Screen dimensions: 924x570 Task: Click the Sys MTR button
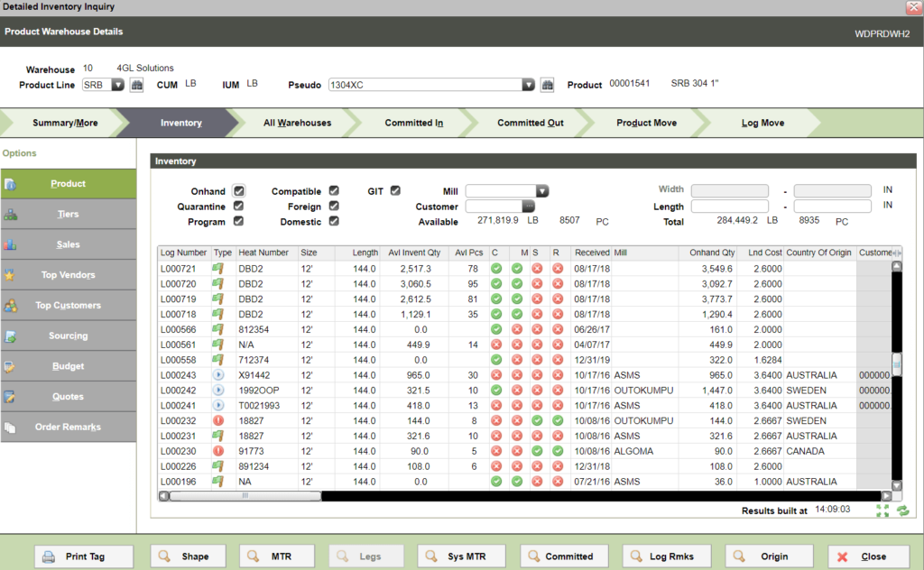[x=462, y=556]
